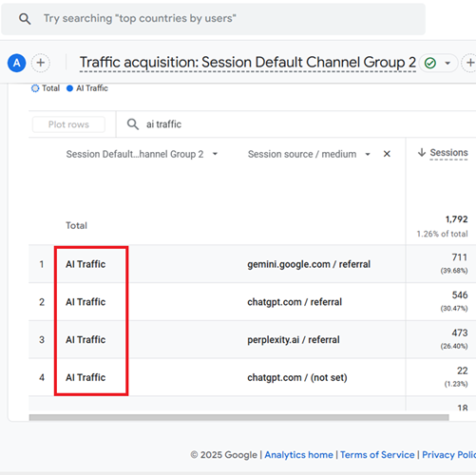Click the green checkmark report status icon
This screenshot has height=475, width=476.
(430, 63)
